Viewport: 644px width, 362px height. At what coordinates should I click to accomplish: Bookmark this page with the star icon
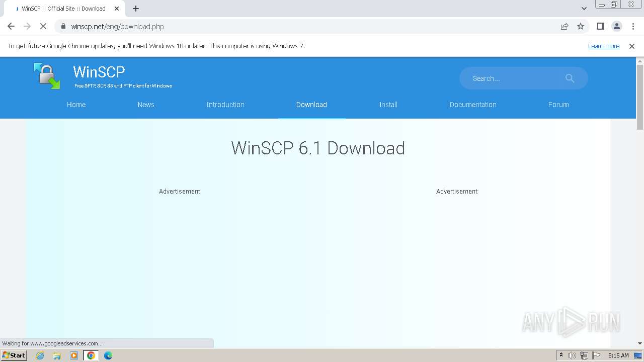click(581, 26)
